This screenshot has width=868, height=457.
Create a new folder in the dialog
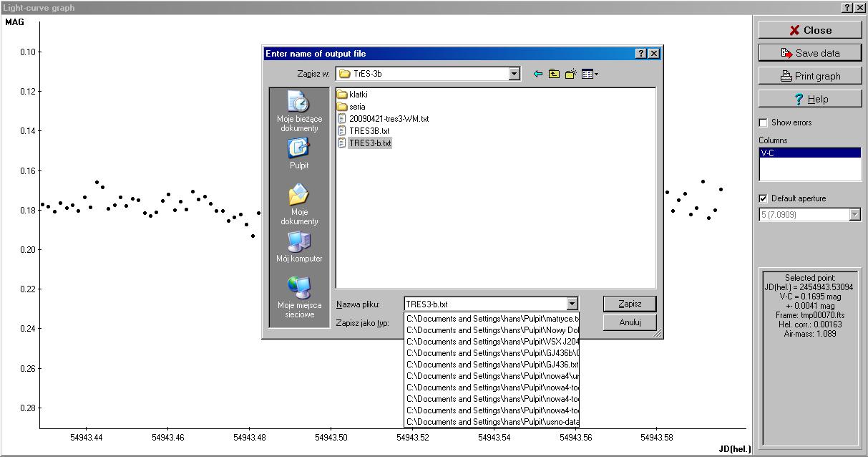pyautogui.click(x=570, y=74)
